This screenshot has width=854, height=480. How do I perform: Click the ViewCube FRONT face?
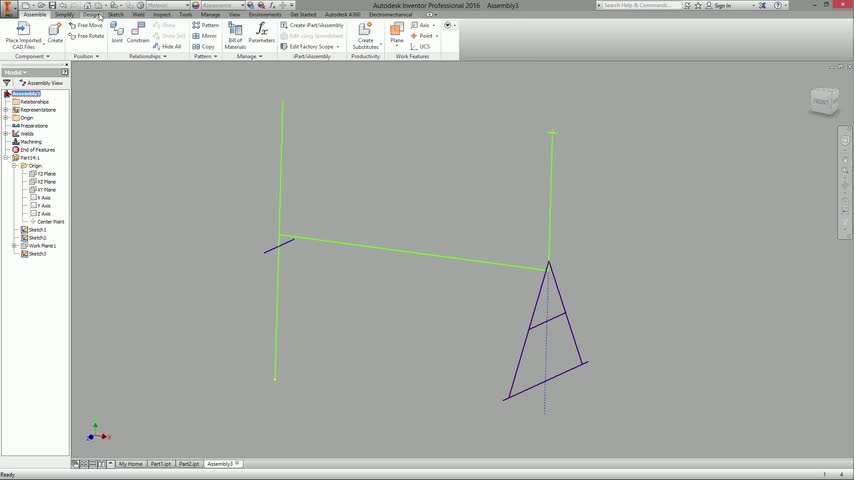click(820, 101)
